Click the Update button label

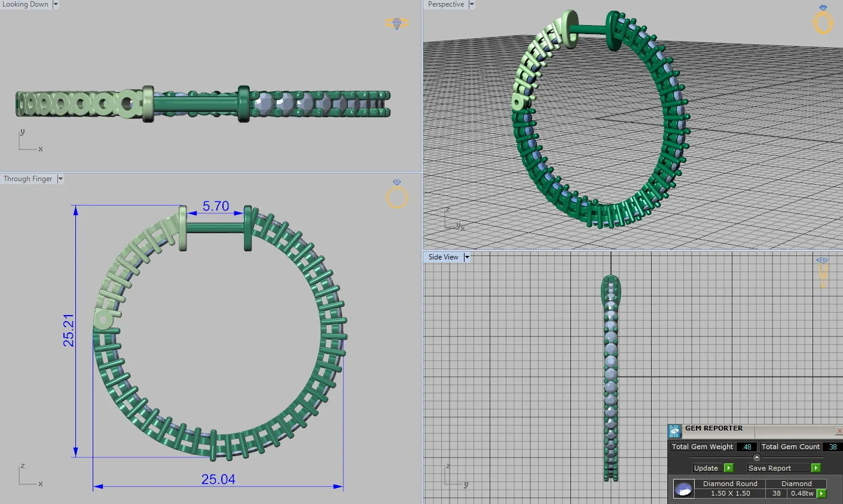[x=706, y=468]
